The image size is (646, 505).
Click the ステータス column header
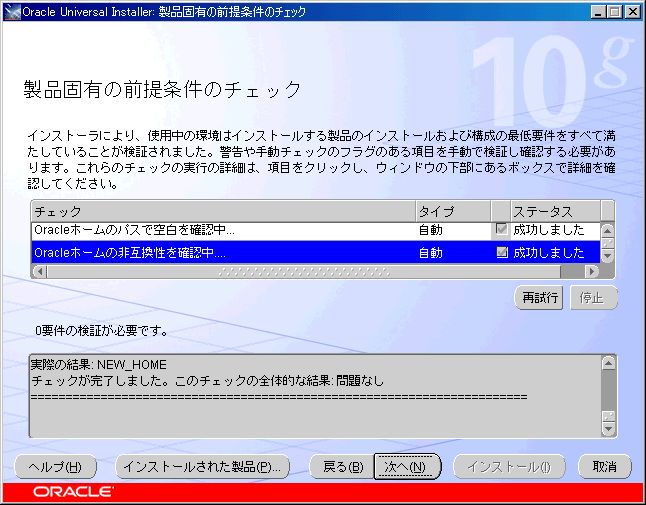(555, 211)
